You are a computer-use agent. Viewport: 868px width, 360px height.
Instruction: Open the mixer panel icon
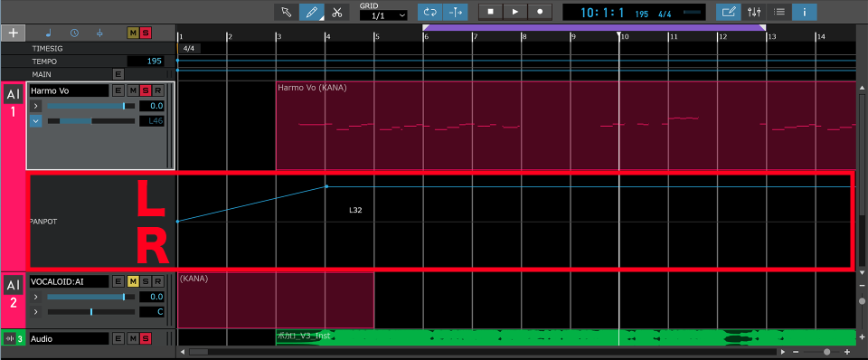click(754, 12)
